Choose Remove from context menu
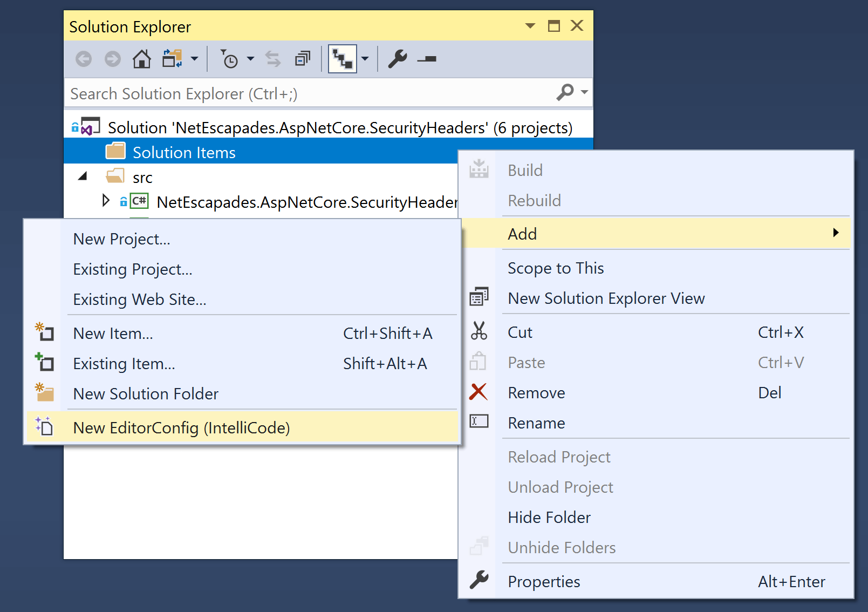Viewport: 868px width, 612px height. 656,393
